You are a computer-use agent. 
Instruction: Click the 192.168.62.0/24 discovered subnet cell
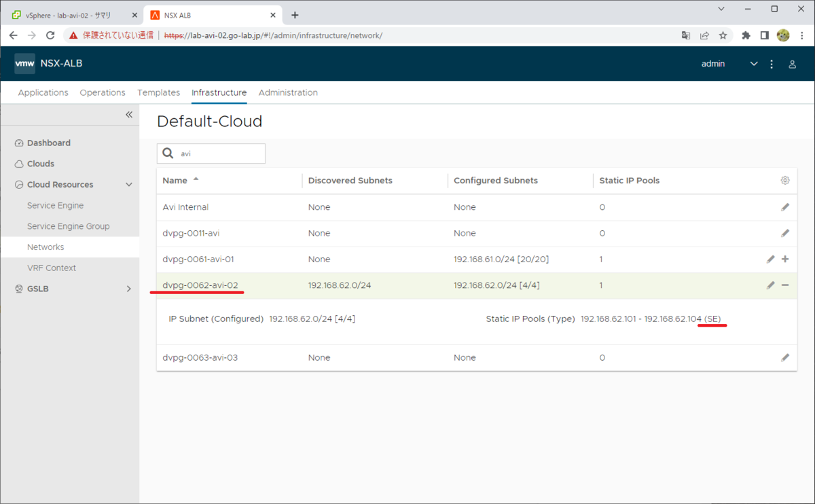click(x=340, y=285)
